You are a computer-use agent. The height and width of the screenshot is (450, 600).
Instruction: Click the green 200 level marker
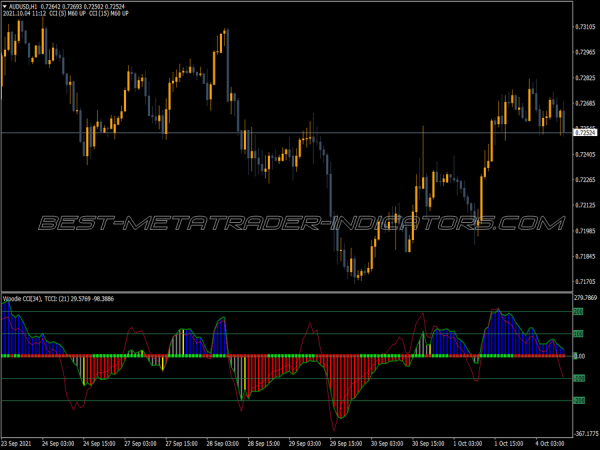tap(578, 311)
